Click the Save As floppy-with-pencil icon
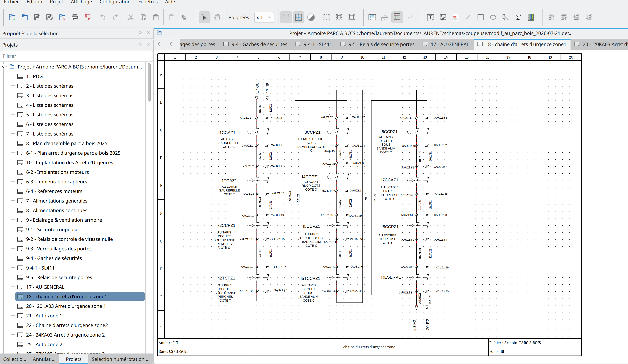 pos(50,17)
